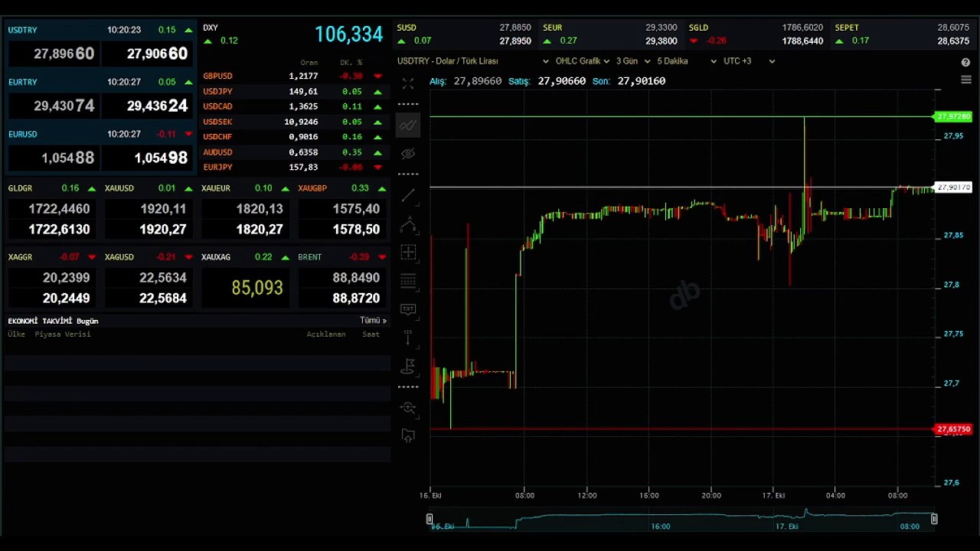Screen dimensions: 980x551
Task: Click the Satış price value 27,90660
Action: 561,81
